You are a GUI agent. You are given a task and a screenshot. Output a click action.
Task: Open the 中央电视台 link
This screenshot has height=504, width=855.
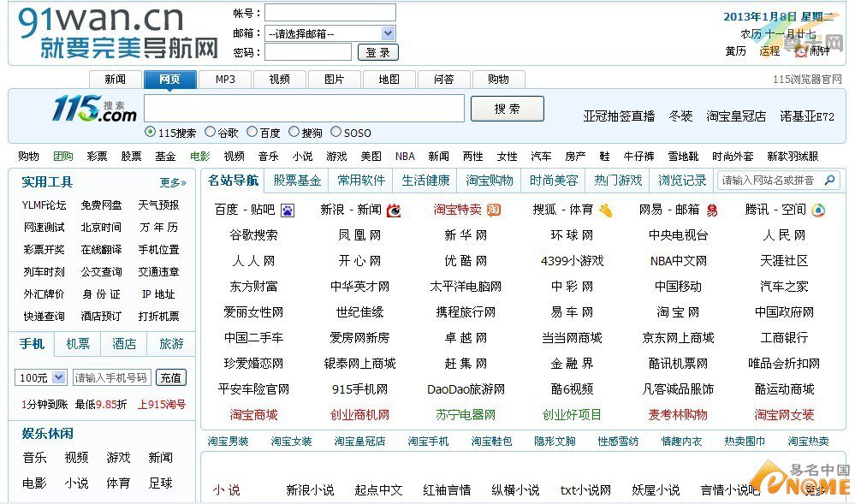pos(679,235)
